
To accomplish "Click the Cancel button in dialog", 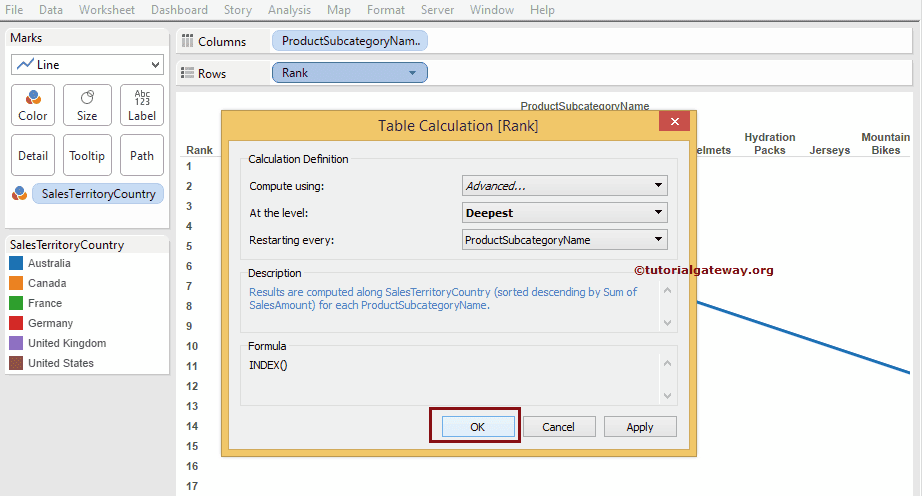I will click(x=558, y=426).
